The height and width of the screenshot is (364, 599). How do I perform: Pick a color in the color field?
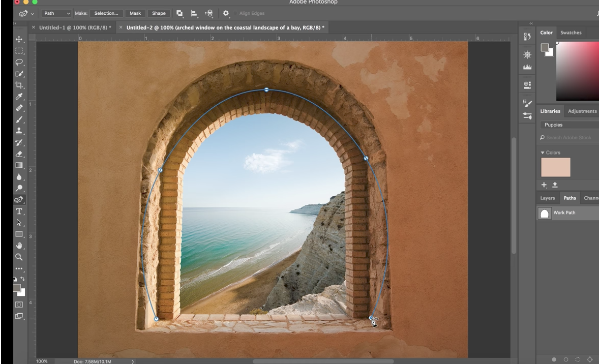pos(578,71)
